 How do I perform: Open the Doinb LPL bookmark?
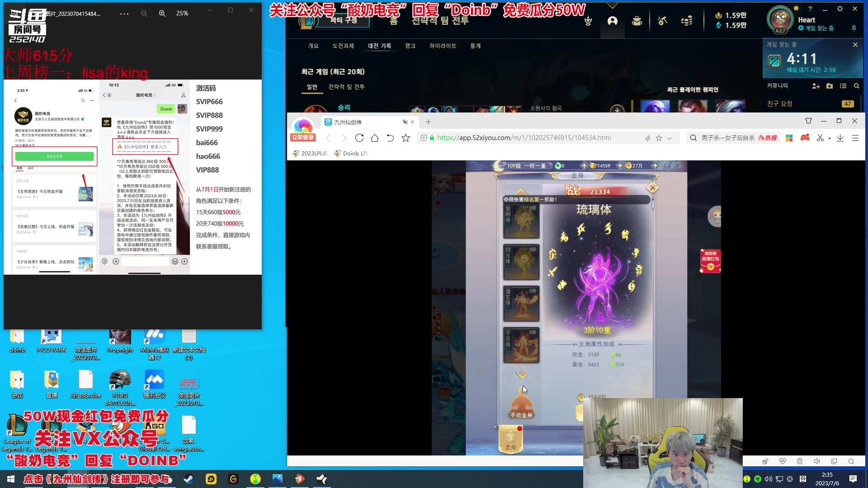tap(351, 154)
